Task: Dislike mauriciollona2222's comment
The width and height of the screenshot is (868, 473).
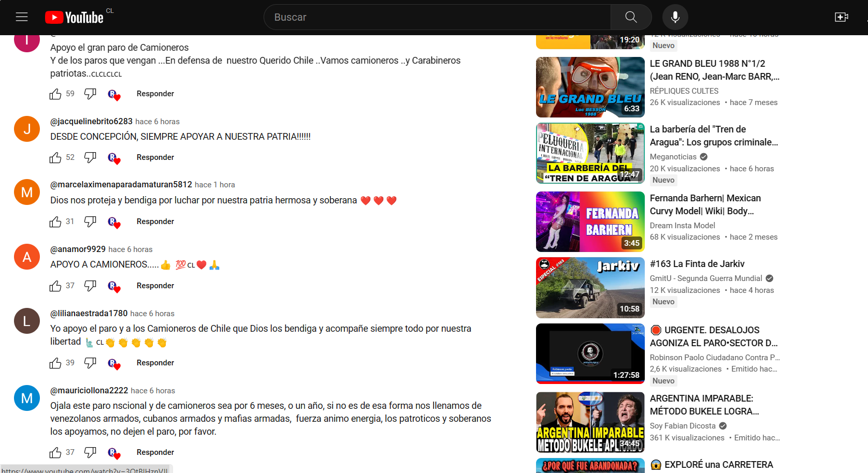Action: [90, 453]
